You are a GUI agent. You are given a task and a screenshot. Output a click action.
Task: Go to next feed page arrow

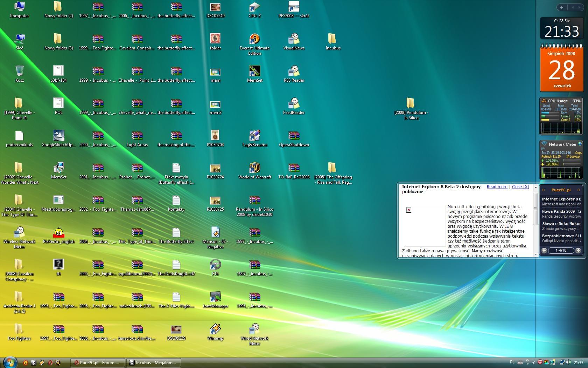[x=578, y=250]
